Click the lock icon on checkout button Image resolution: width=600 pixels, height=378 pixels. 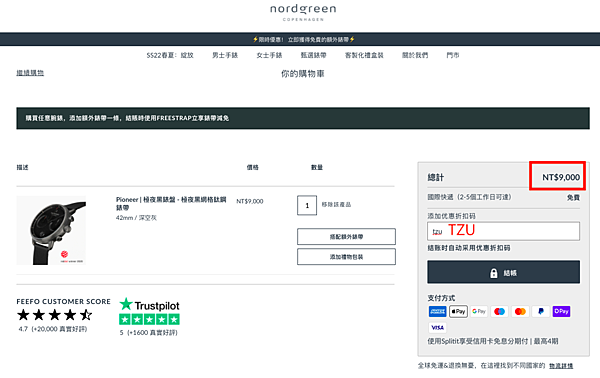[x=494, y=273]
